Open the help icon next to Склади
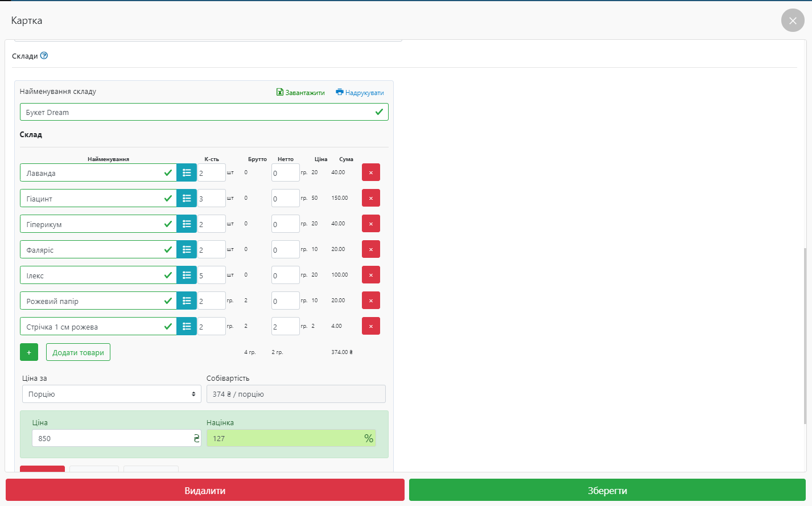This screenshot has height=506, width=812. (44, 56)
